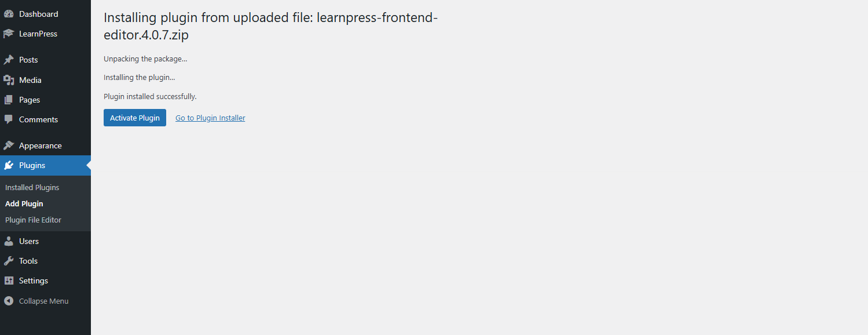868x335 pixels.
Task: Activate the installed plugin
Action: [x=135, y=118]
